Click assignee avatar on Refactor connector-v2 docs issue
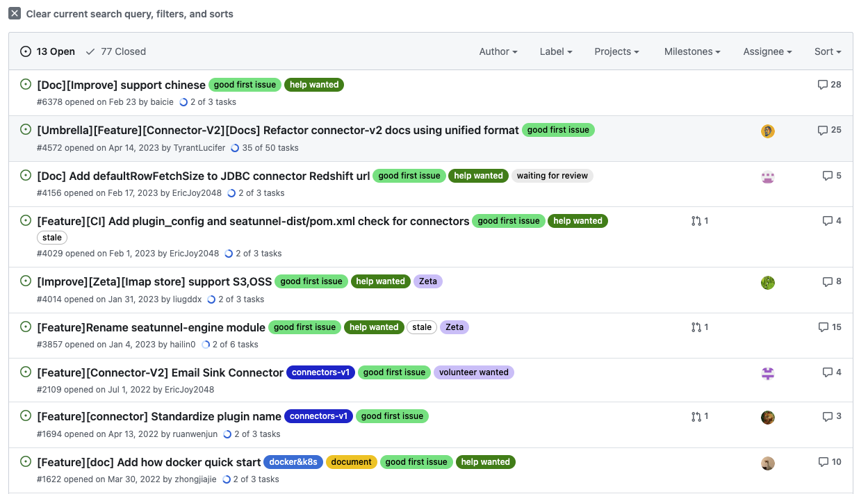This screenshot has width=868, height=494. 768,131
